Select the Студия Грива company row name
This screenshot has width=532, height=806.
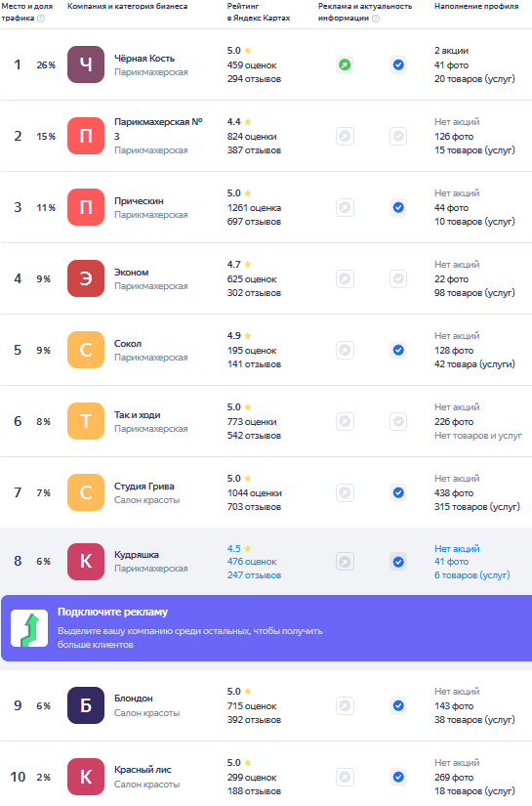pyautogui.click(x=144, y=487)
